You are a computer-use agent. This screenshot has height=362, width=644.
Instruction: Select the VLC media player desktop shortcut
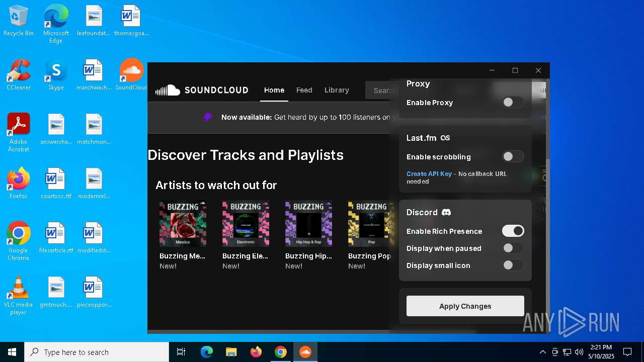(x=19, y=296)
